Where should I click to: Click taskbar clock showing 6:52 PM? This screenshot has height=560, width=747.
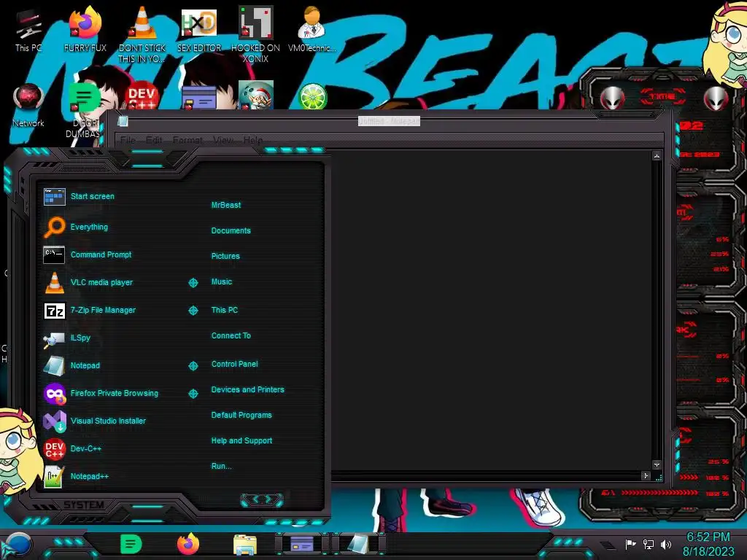pyautogui.click(x=708, y=537)
